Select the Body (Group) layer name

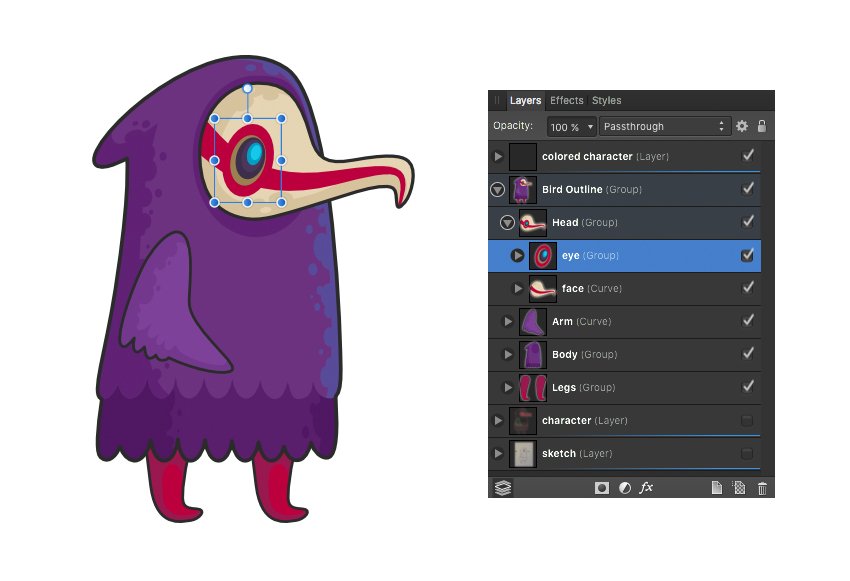coord(584,354)
